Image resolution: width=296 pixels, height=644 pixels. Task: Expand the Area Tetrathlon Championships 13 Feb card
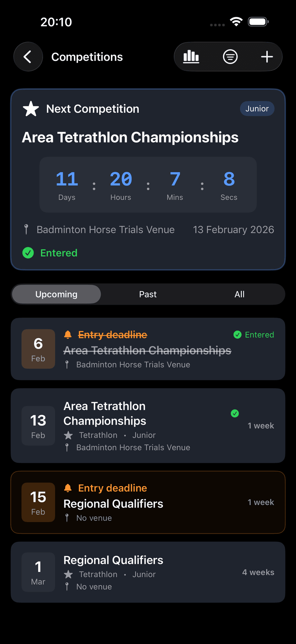tap(148, 425)
